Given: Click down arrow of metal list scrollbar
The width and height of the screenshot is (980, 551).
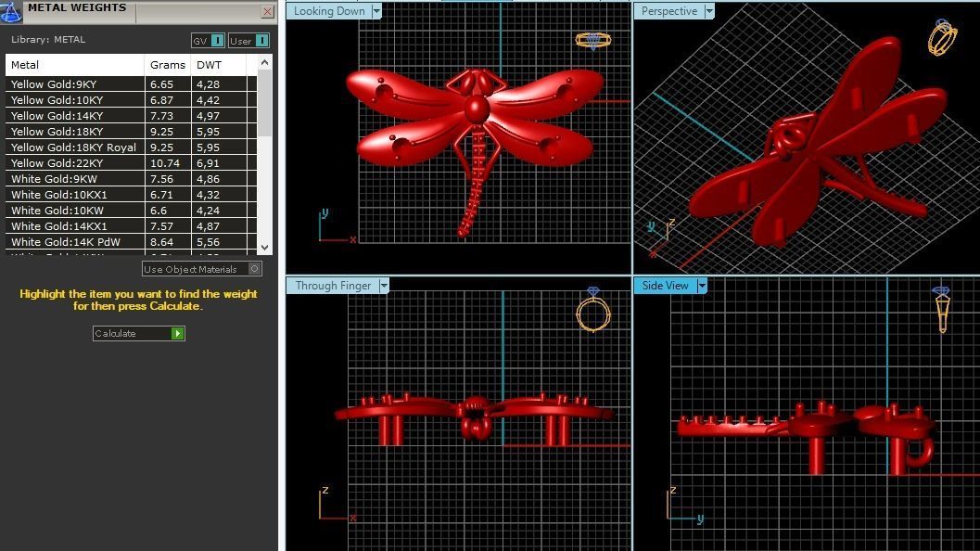Looking at the screenshot, I should (265, 248).
